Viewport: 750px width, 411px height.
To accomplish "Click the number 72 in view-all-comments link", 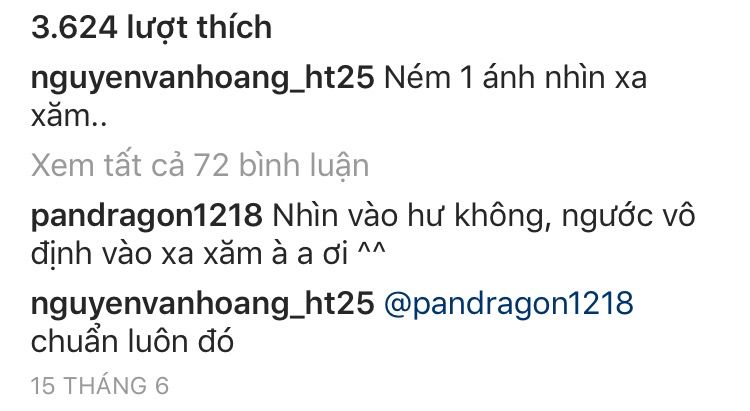I will click(x=211, y=166).
